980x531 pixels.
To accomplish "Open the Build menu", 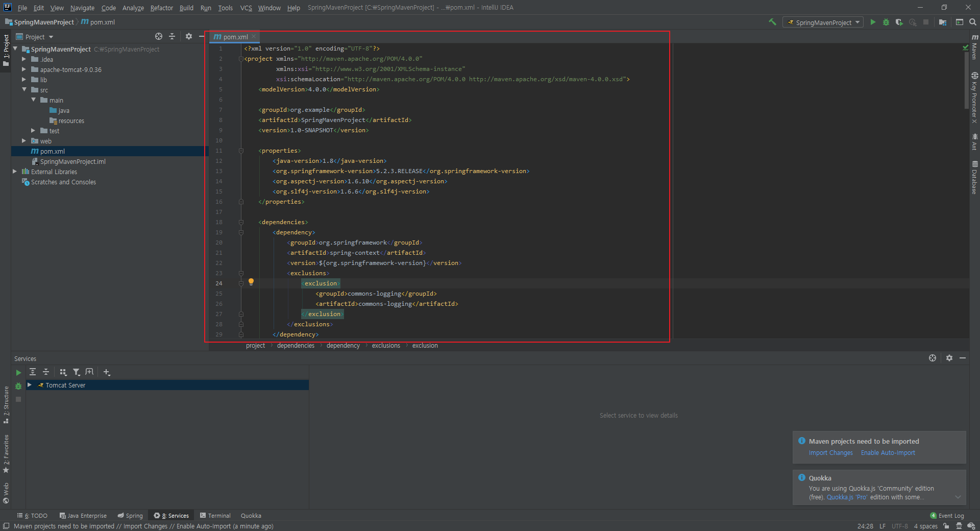I will click(x=186, y=8).
